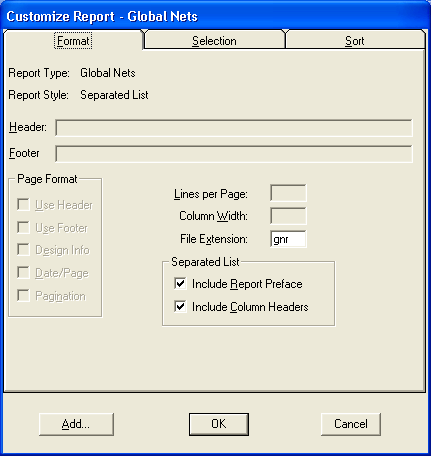Click the Separated List report style text
This screenshot has width=431, height=456.
tap(114, 95)
